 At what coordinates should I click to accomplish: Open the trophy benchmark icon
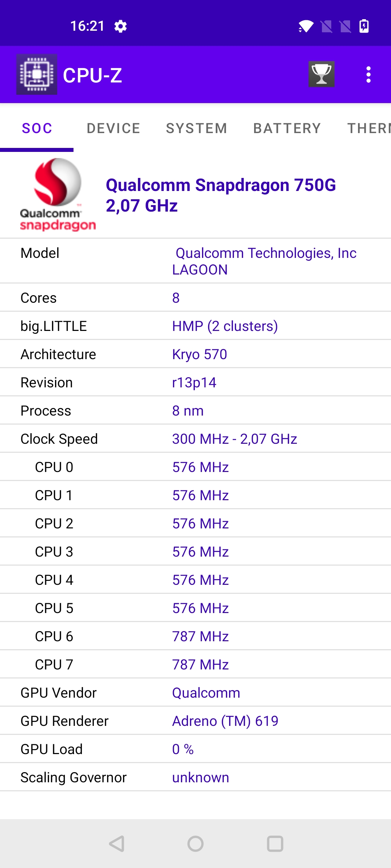tap(321, 74)
